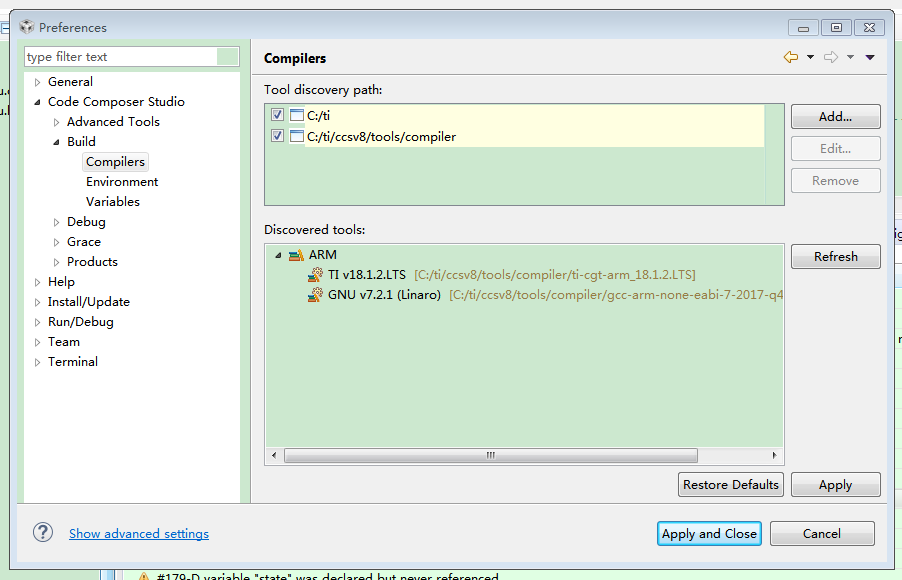This screenshot has height=580, width=902.
Task: Select Code Composer Studio tree item
Action: tap(116, 102)
